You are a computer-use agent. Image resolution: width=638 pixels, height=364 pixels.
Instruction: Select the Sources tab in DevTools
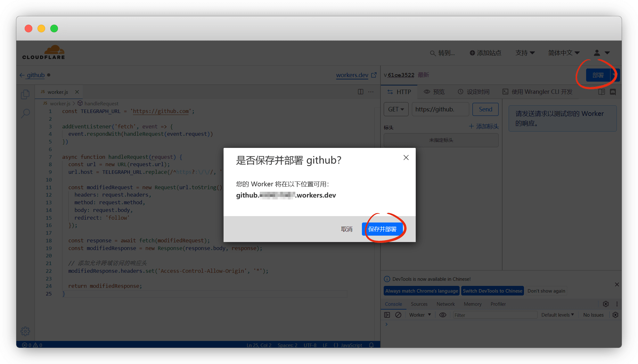tap(419, 304)
